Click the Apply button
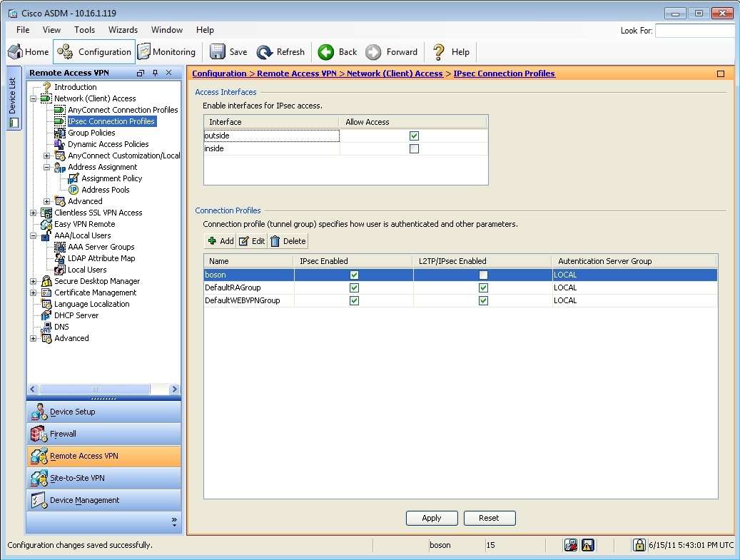 432,518
